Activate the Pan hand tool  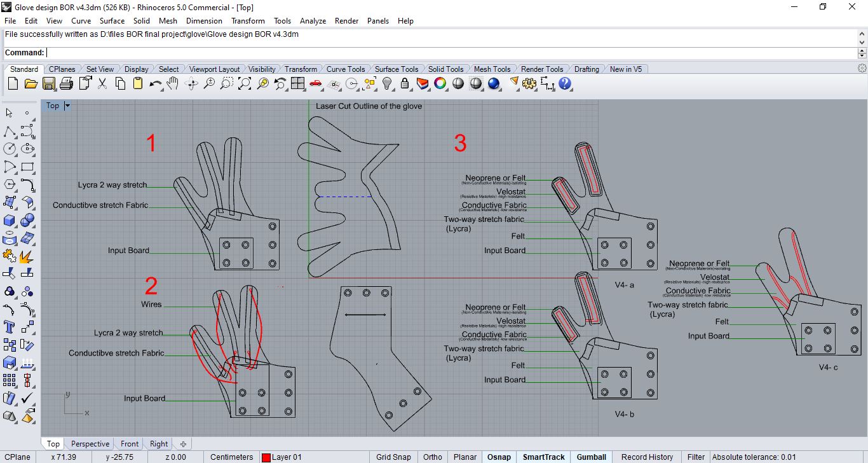point(173,83)
